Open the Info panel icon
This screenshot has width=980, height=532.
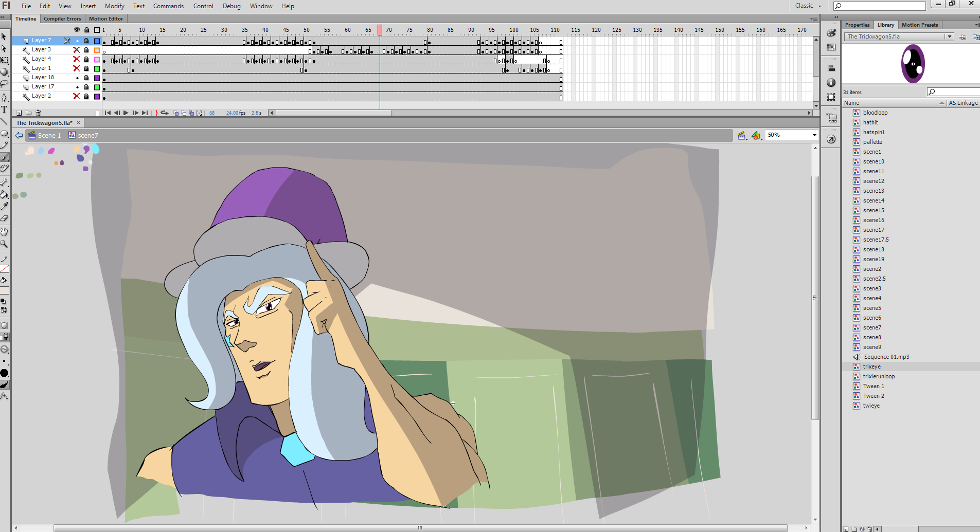pyautogui.click(x=831, y=83)
